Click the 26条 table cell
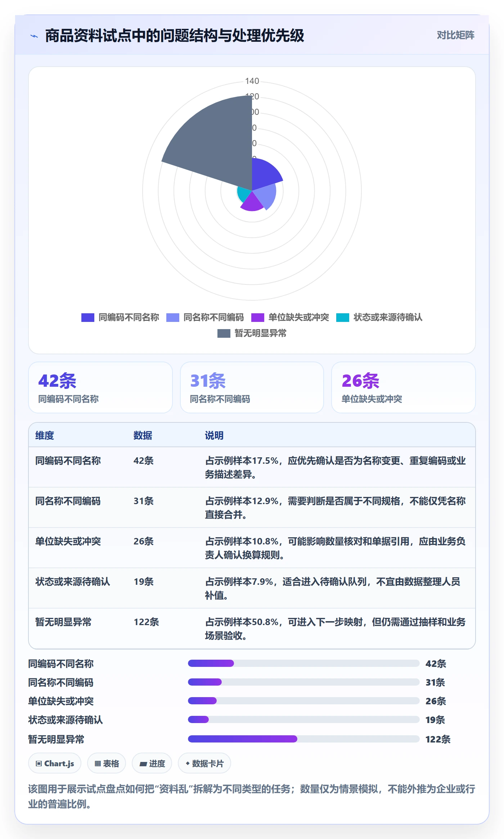Image resolution: width=504 pixels, height=839 pixels. [144, 541]
